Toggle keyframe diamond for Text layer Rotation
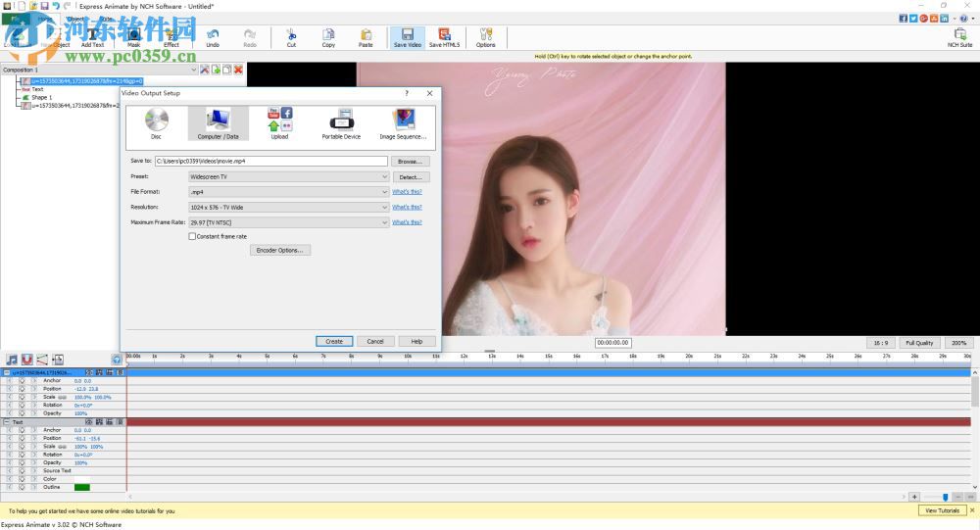This screenshot has width=980, height=530. pyautogui.click(x=22, y=455)
